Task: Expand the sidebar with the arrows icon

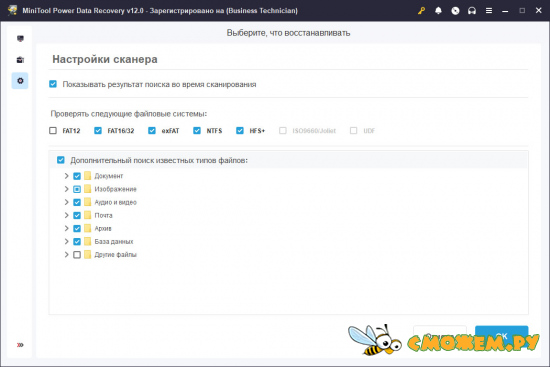Action: pos(20,345)
